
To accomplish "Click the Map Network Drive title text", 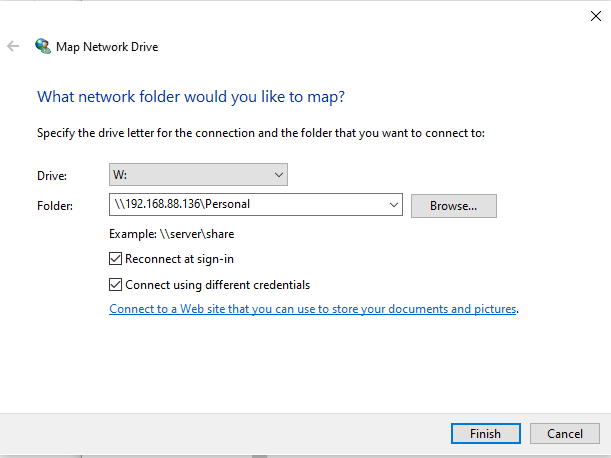I will pyautogui.click(x=107, y=47).
